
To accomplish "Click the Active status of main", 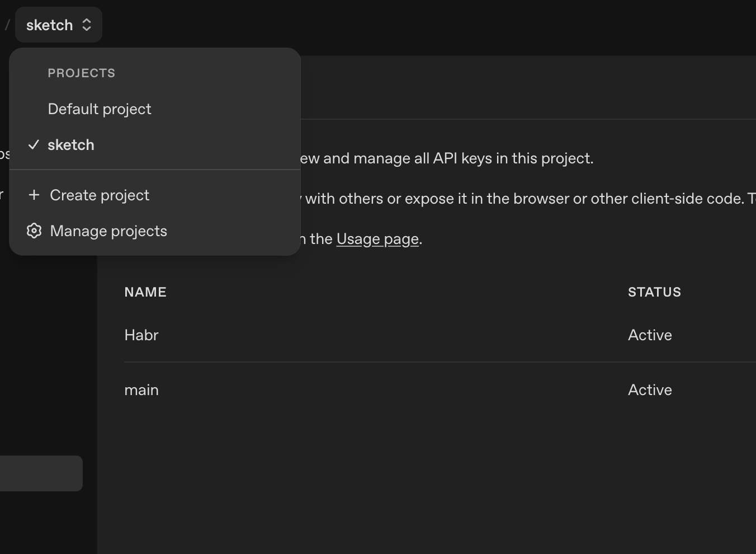I will coord(650,390).
